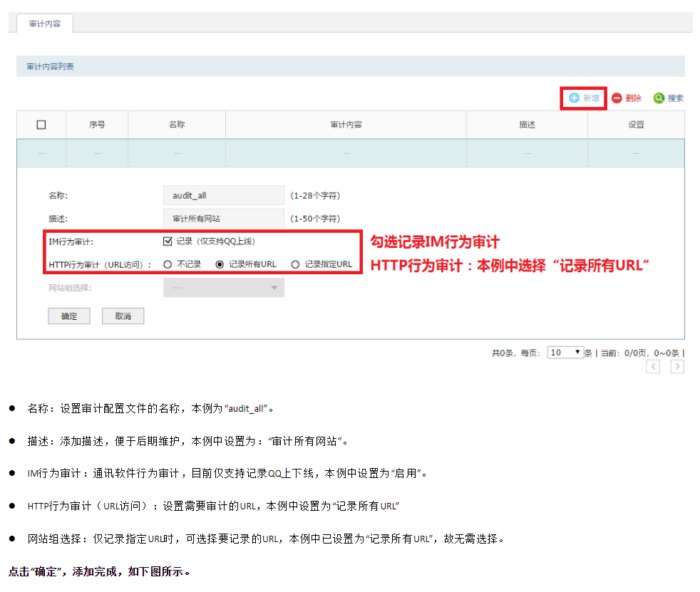Click the 审计内容 column header
The width and height of the screenshot is (700, 592).
(346, 125)
